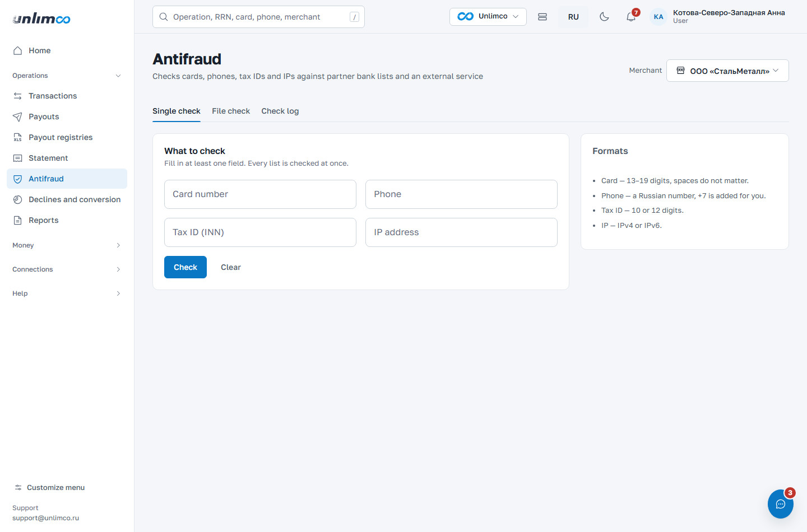Image resolution: width=807 pixels, height=532 pixels.
Task: Expand the Money section
Action: click(x=67, y=245)
